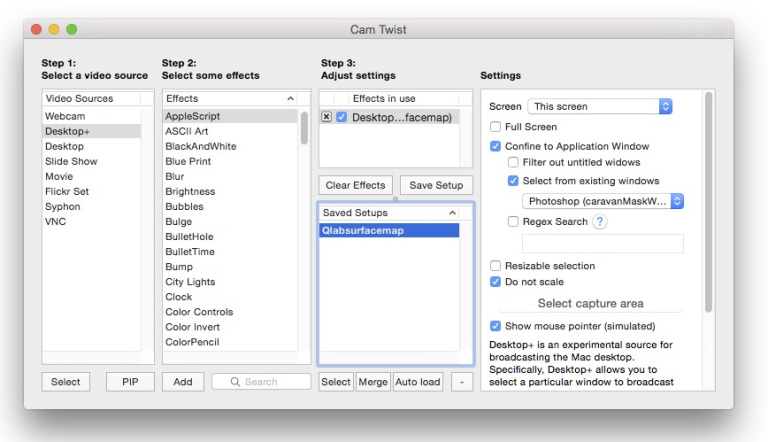The height and width of the screenshot is (442, 768).
Task: Click the X remove icon beside Desktop effect
Action: pos(327,118)
